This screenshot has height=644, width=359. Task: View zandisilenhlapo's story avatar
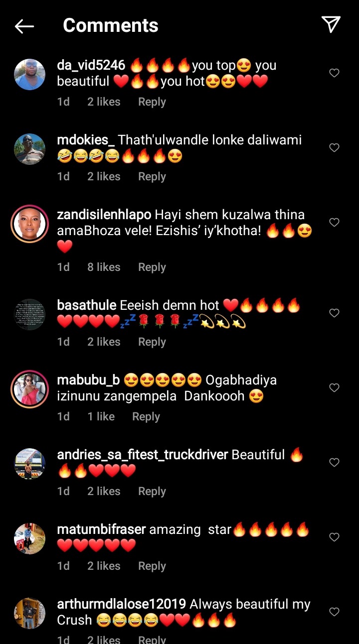(x=30, y=224)
